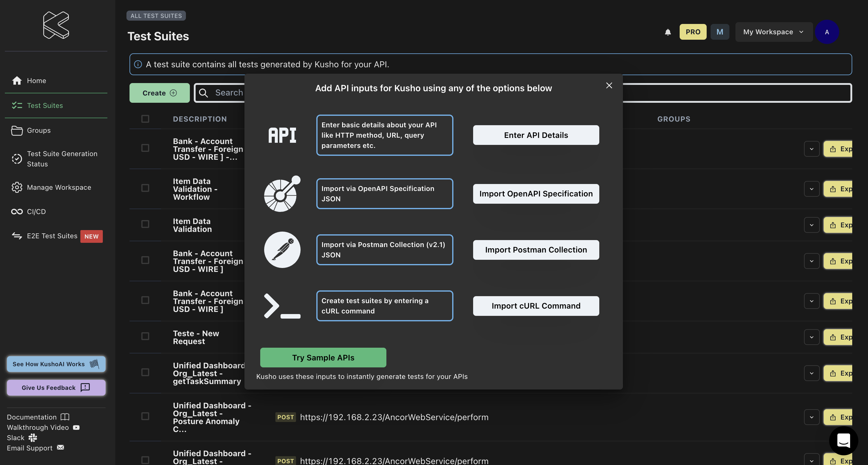Click the cURL terminal prompt icon
The height and width of the screenshot is (465, 868).
282,306
